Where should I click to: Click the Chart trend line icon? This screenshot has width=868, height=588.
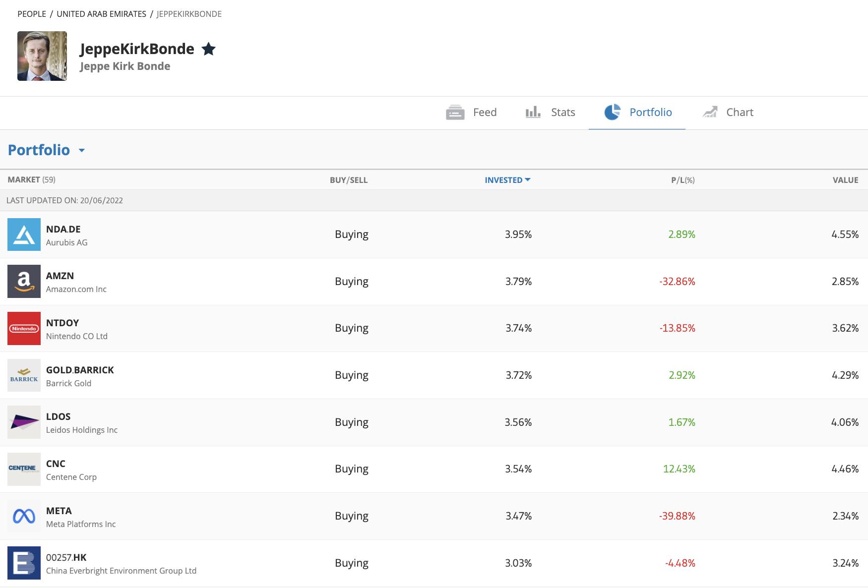[x=710, y=112]
